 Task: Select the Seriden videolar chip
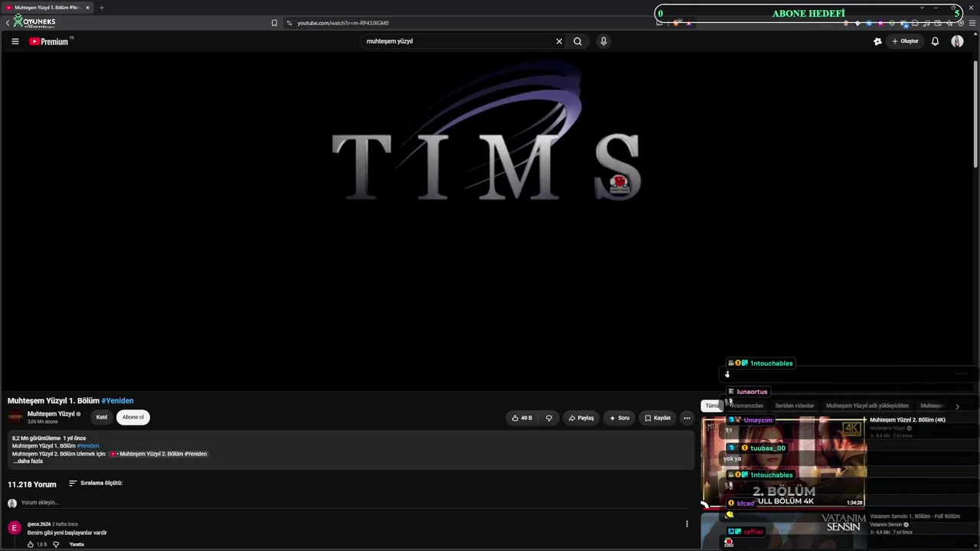coord(795,406)
